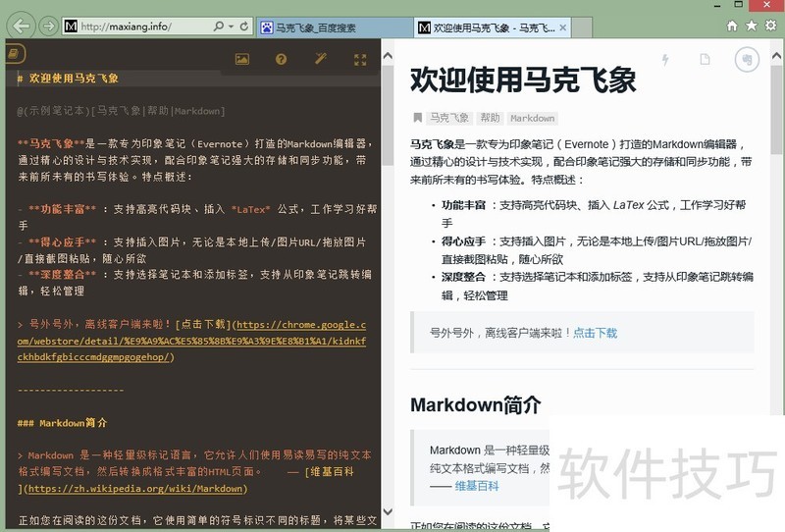Click the bookmark tag icon beside 马克飞象
785x532 pixels.
coord(417,118)
